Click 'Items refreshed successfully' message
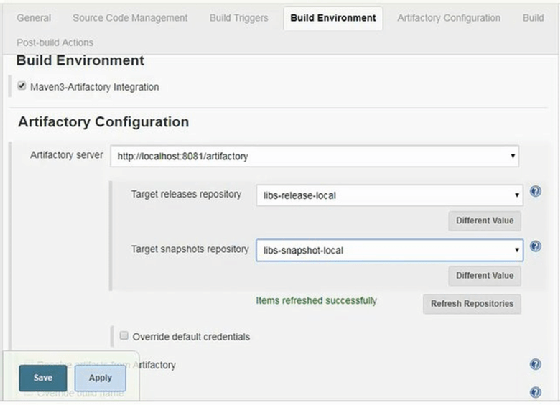Image resolution: width=560 pixels, height=405 pixels. pos(316,301)
